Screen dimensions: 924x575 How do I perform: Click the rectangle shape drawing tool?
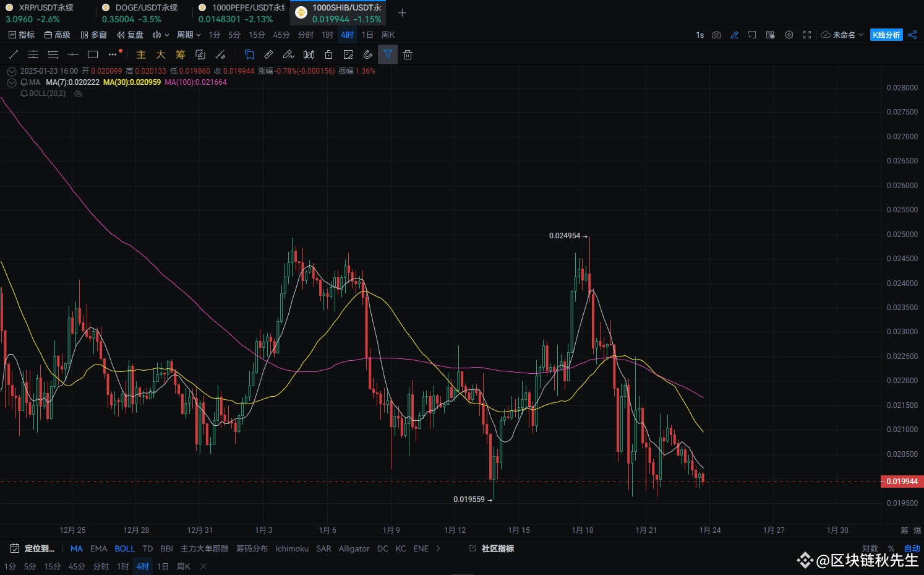click(93, 54)
